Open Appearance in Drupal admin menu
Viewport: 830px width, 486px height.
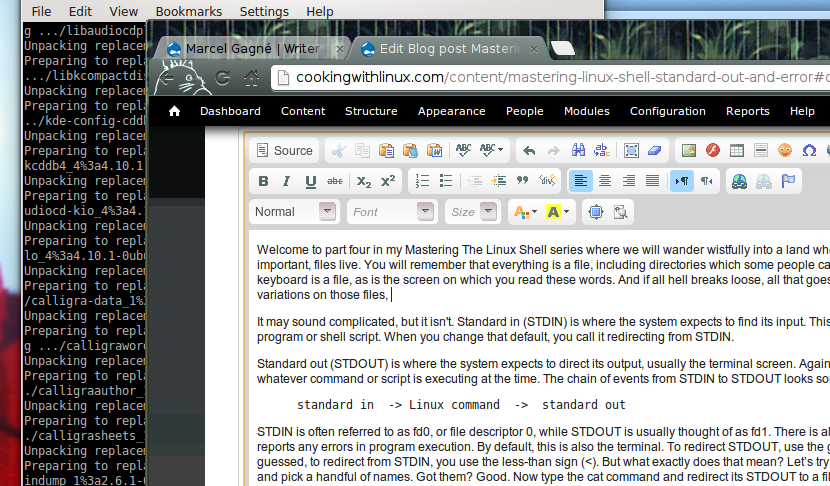click(x=452, y=111)
